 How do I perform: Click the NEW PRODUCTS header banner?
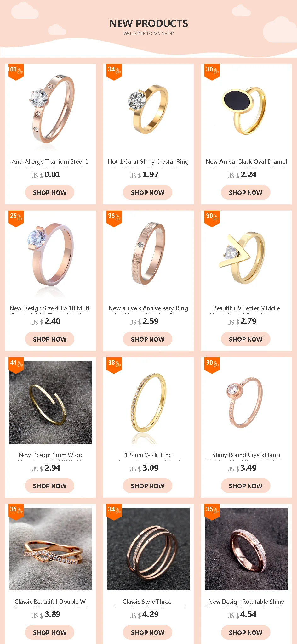[x=148, y=28]
